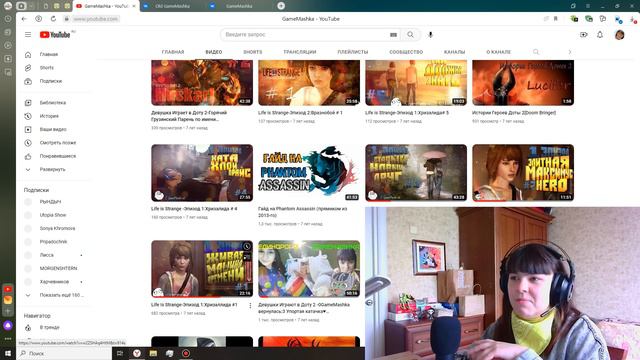Open the Windows Start menu
The height and width of the screenshot is (360, 640).
[8, 353]
